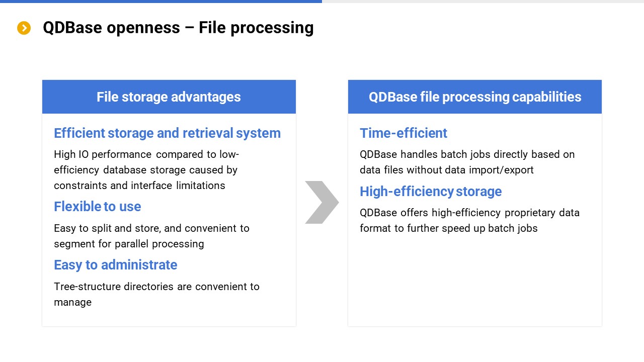644x362 pixels.
Task: Click the filled blue part of top progress bar
Action: coord(161,2)
